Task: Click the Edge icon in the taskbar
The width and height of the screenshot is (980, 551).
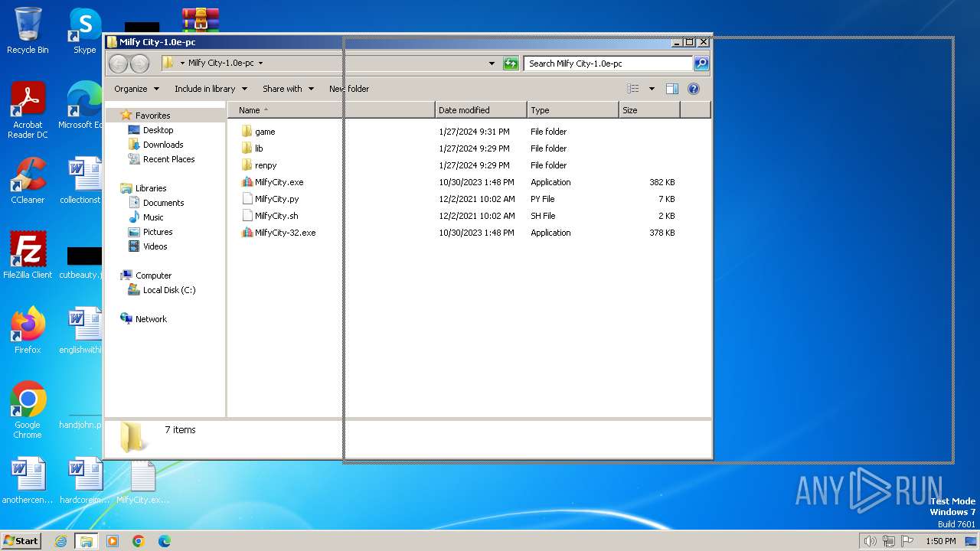Action: coord(165,541)
